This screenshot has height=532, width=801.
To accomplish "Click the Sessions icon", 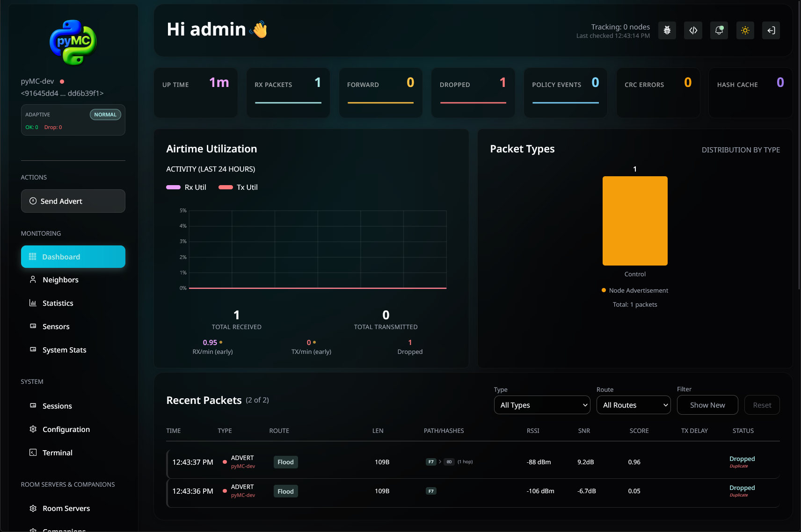I will (x=33, y=406).
